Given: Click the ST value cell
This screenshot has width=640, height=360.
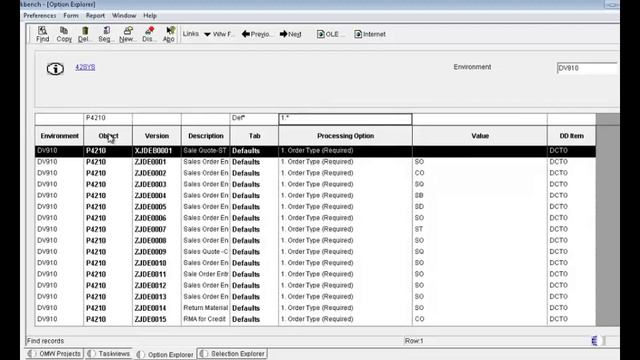Looking at the screenshot, I should click(480, 229).
